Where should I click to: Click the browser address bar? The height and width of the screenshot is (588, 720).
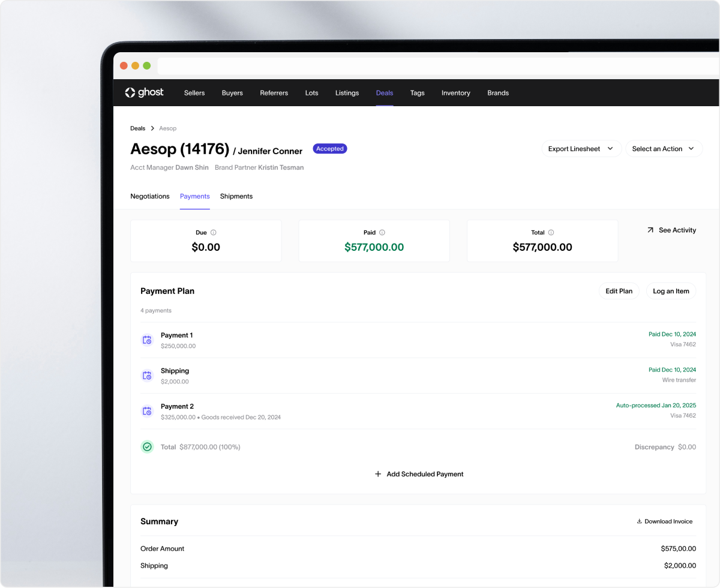(438, 66)
